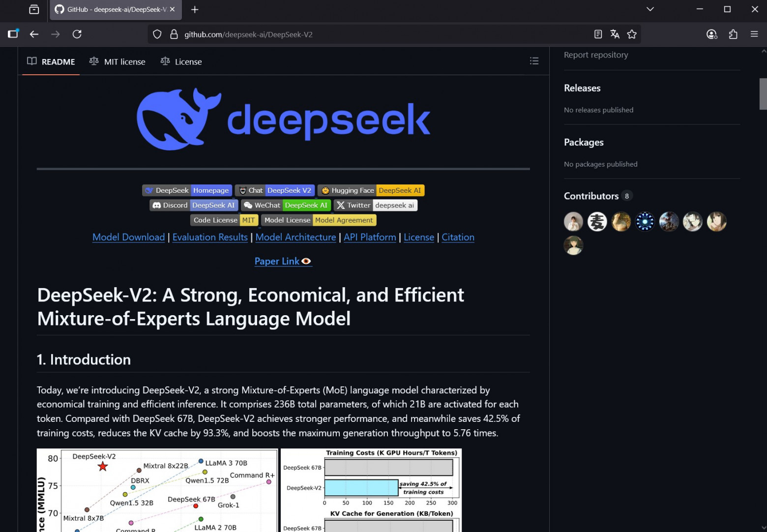Click 'No releases published' text
The width and height of the screenshot is (767, 532).
598,110
